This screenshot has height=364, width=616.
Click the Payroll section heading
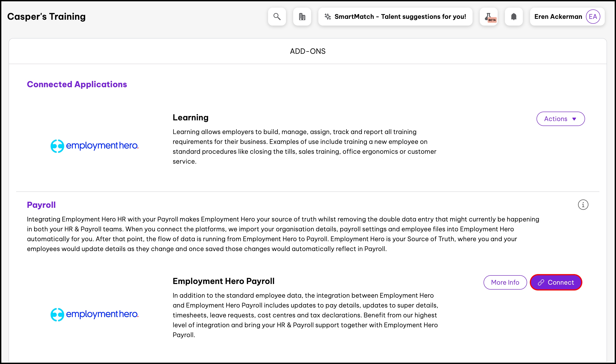click(x=41, y=205)
